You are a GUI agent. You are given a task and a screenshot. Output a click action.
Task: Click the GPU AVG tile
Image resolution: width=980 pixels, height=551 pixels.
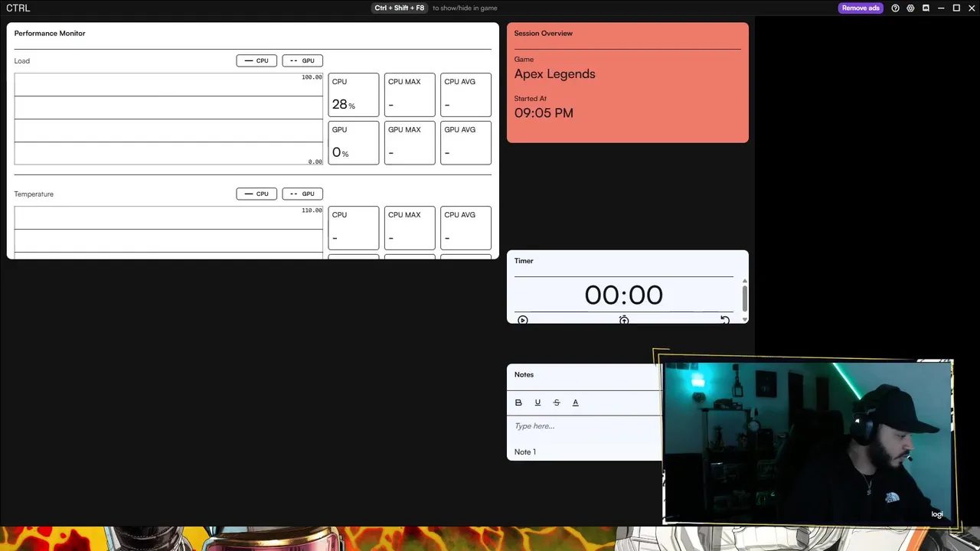pyautogui.click(x=465, y=143)
